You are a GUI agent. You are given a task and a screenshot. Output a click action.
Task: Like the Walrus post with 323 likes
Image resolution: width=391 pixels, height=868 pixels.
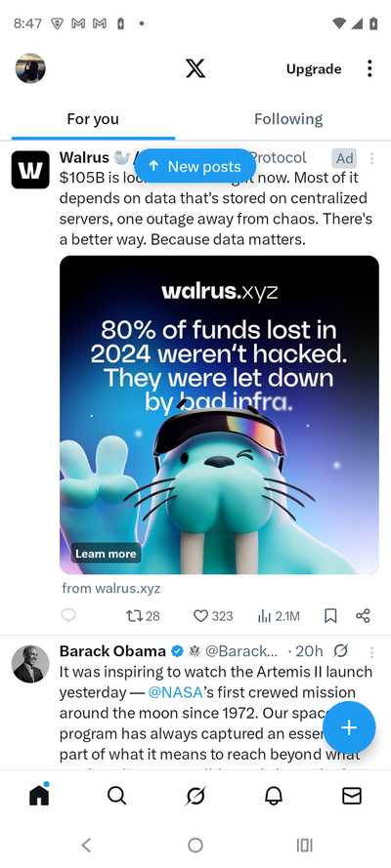(x=213, y=616)
